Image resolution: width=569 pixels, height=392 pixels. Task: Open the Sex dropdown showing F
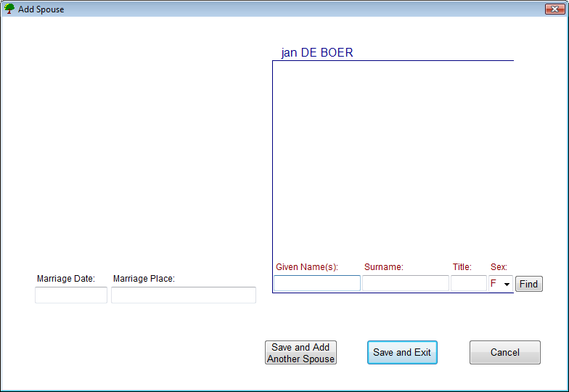pyautogui.click(x=501, y=283)
